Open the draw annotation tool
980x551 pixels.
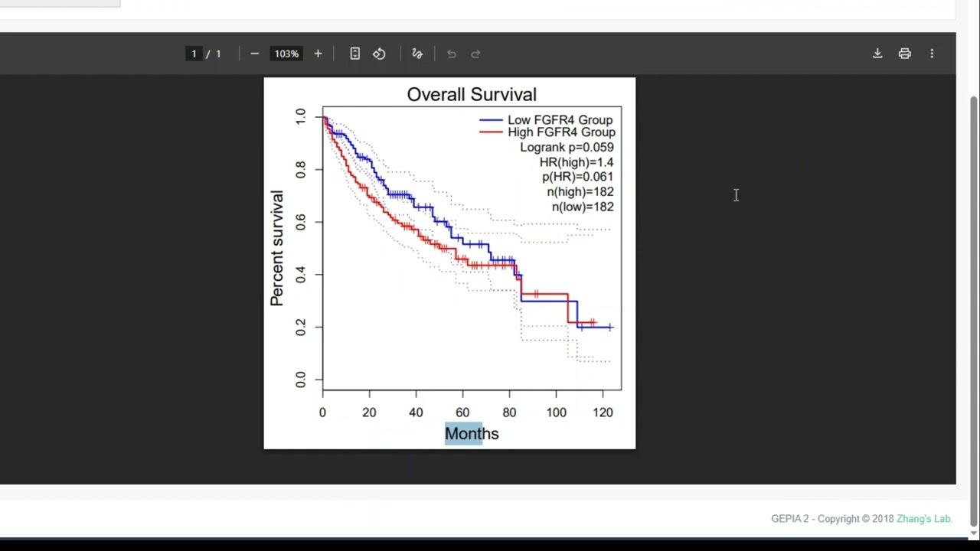(x=417, y=54)
